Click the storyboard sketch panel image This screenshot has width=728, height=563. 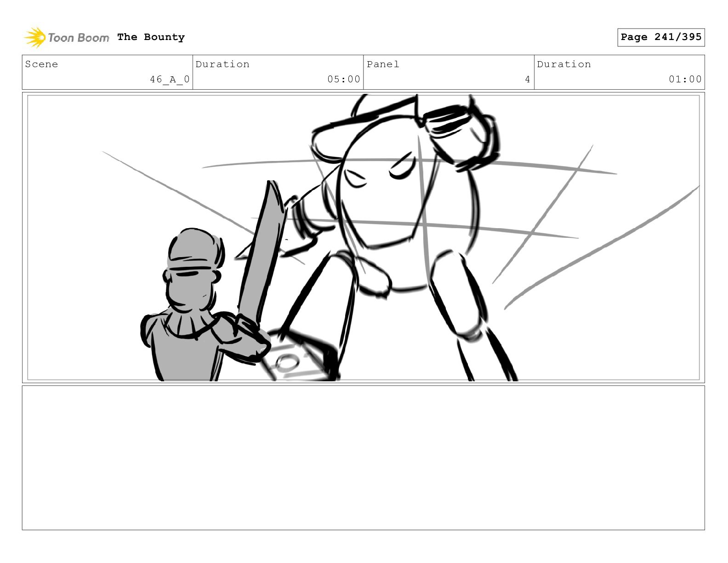364,237
